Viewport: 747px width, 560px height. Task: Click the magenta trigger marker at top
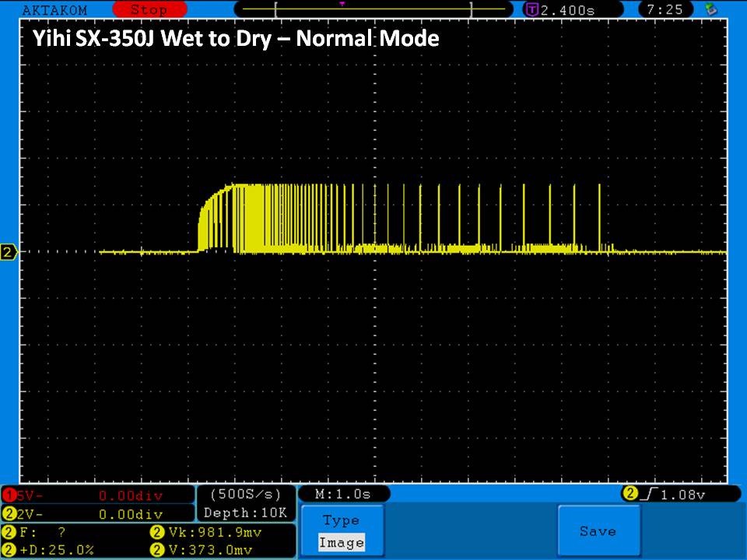[342, 4]
